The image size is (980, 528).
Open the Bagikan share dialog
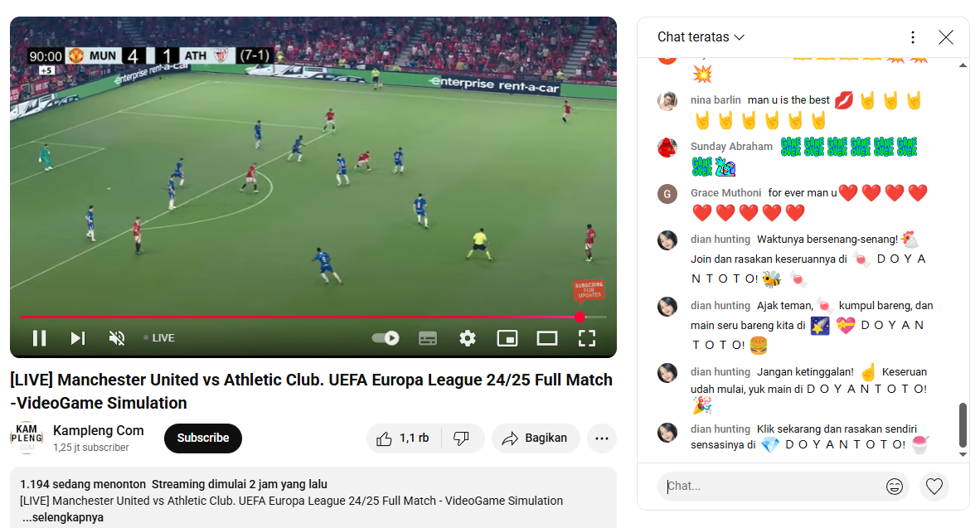536,438
